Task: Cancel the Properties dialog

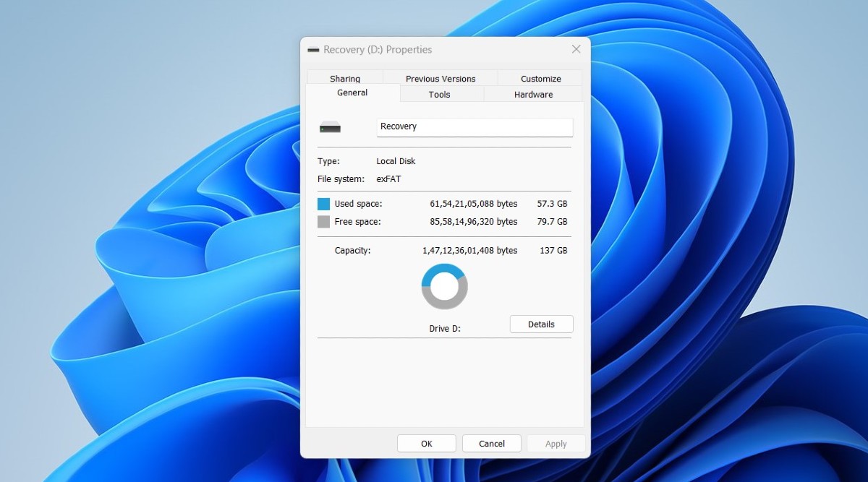Action: [x=491, y=443]
